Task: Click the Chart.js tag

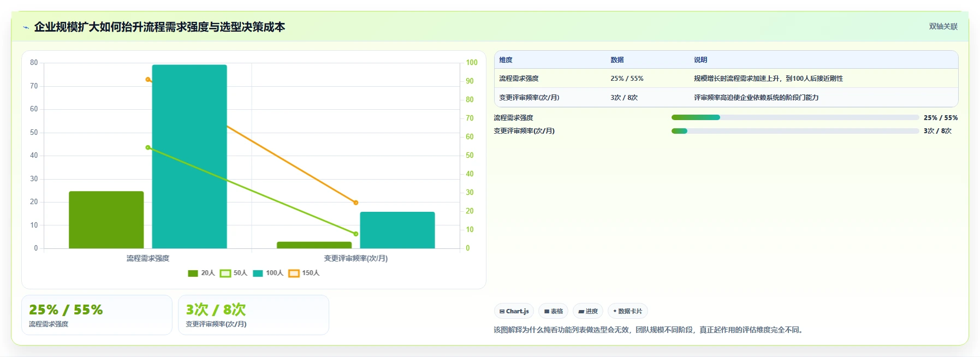Action: click(514, 311)
